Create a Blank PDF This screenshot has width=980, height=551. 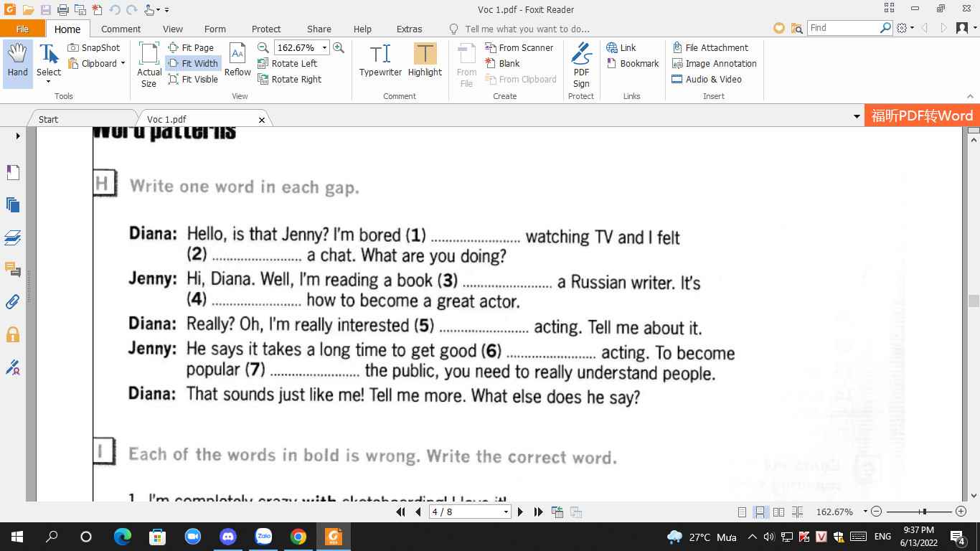click(x=502, y=63)
